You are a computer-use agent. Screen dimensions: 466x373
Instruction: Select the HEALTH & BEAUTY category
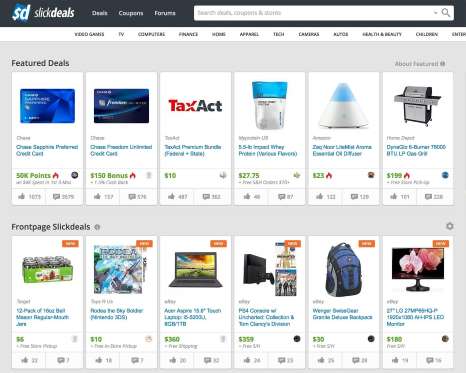[x=382, y=34]
